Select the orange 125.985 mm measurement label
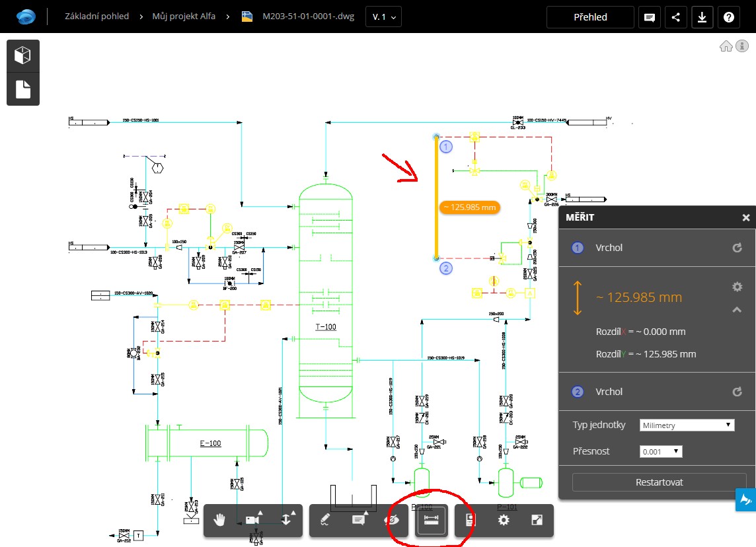756x547 pixels. tap(470, 207)
